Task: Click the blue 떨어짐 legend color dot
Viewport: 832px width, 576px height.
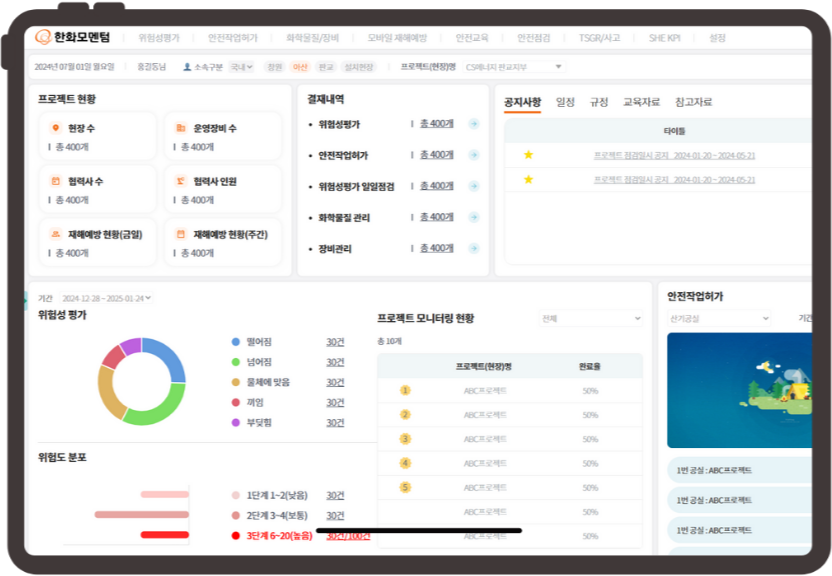Action: point(236,342)
